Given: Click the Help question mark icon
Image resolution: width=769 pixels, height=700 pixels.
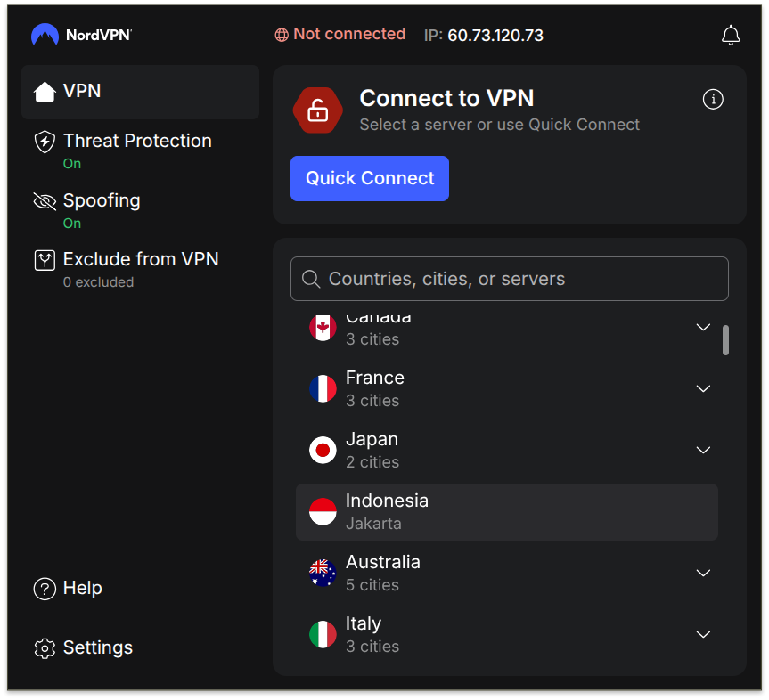Looking at the screenshot, I should 45,589.
